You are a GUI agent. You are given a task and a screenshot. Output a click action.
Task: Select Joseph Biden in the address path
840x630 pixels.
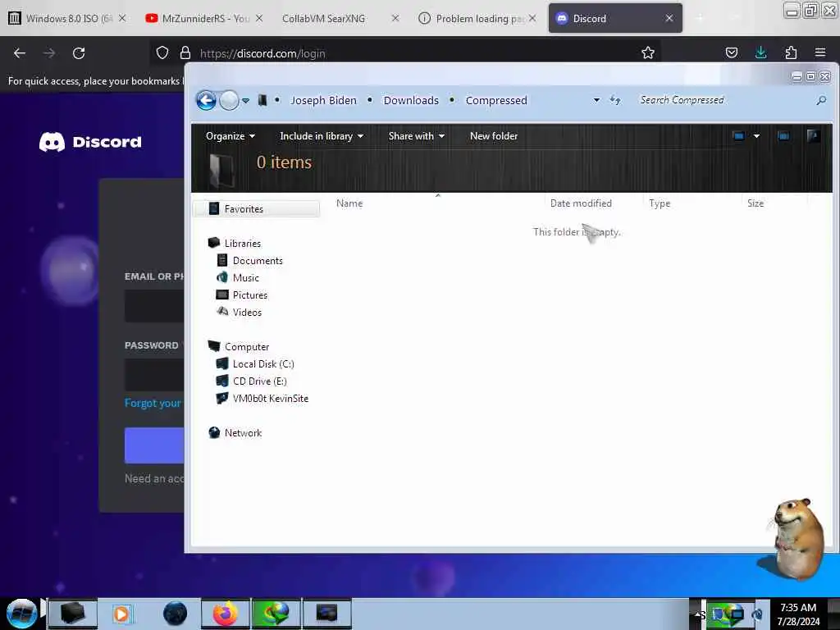tap(323, 100)
